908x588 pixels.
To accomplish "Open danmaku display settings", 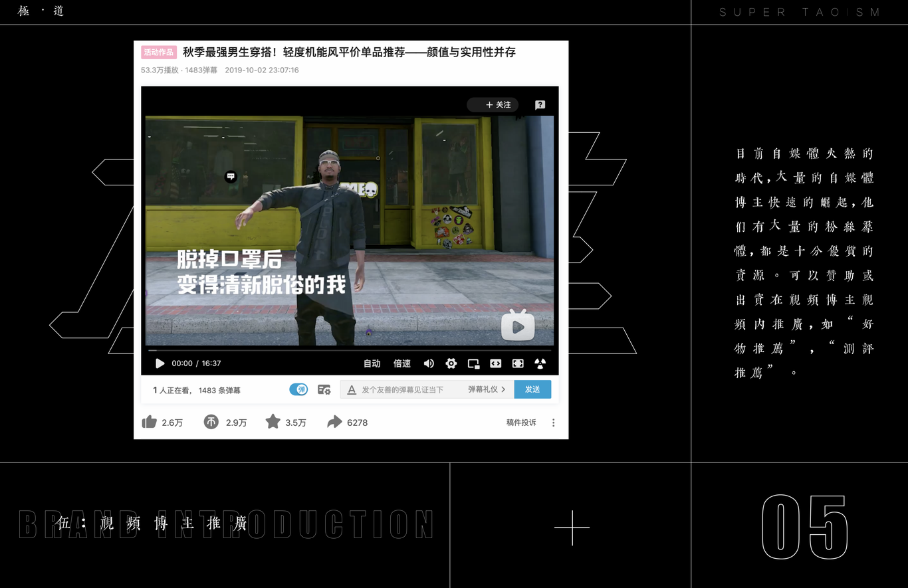I will [x=324, y=389].
